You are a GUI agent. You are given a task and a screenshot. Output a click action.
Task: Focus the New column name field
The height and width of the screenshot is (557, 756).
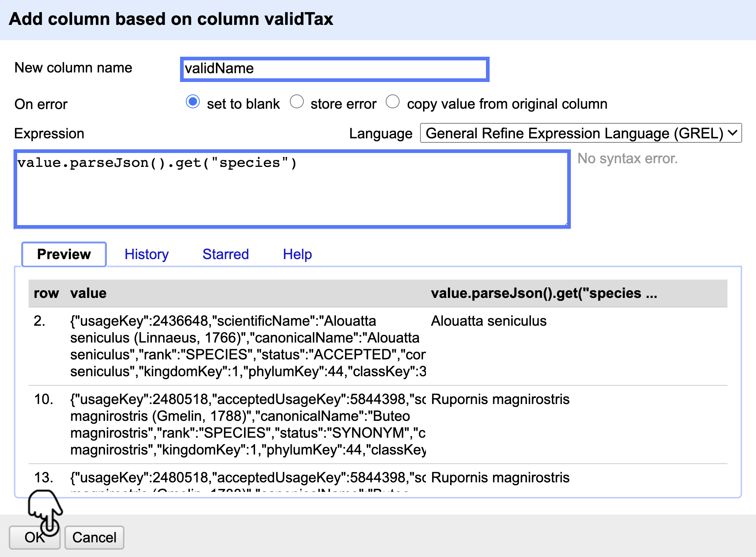(x=334, y=69)
